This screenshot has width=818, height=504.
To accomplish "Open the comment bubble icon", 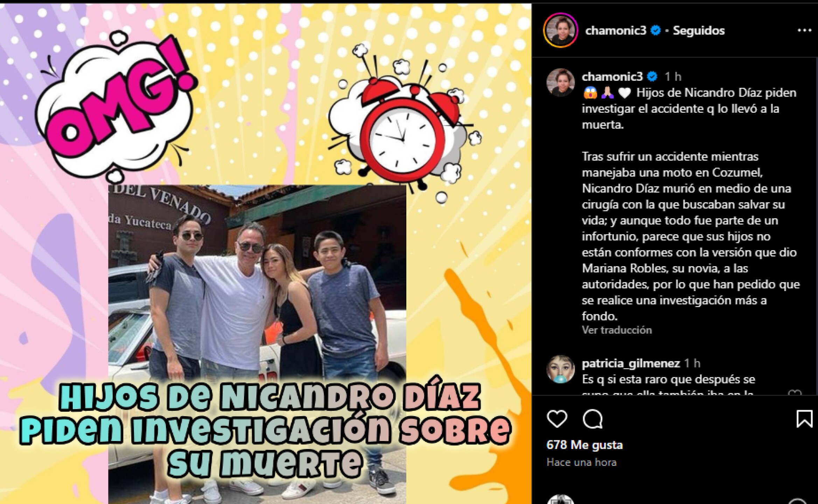I will click(593, 419).
